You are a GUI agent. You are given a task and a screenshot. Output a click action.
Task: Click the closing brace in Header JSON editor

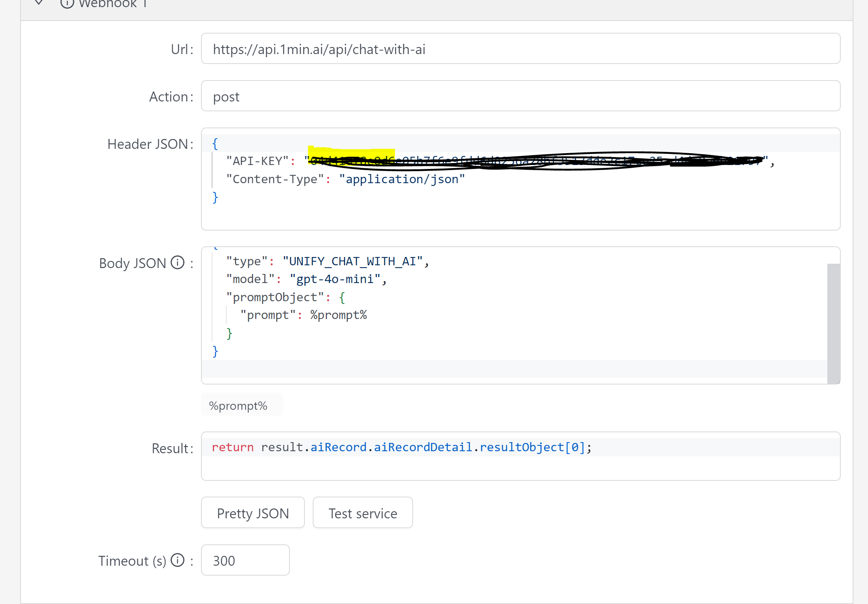(x=215, y=197)
